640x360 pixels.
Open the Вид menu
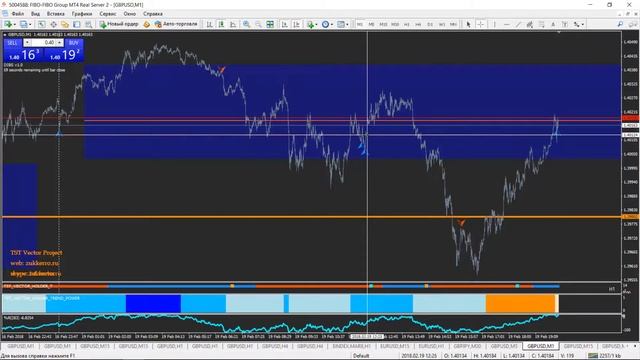coord(36,14)
